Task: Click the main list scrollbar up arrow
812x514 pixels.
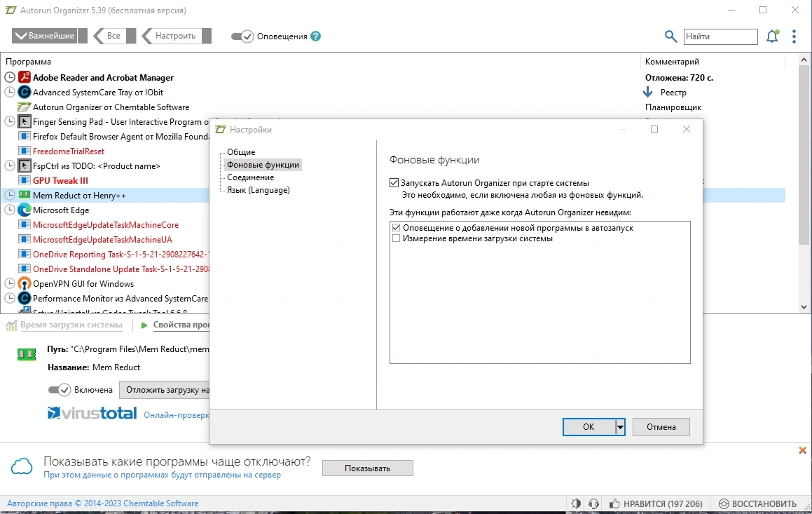Action: coord(804,60)
